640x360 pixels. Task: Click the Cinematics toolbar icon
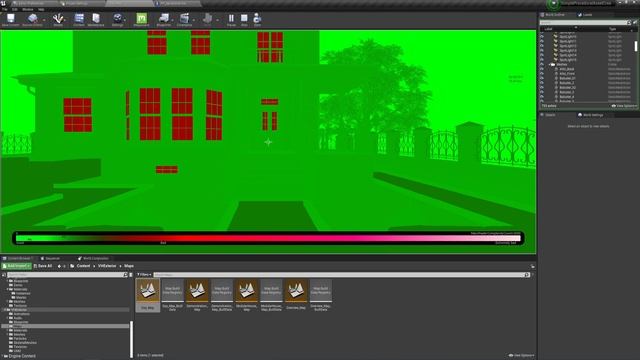tap(184, 18)
